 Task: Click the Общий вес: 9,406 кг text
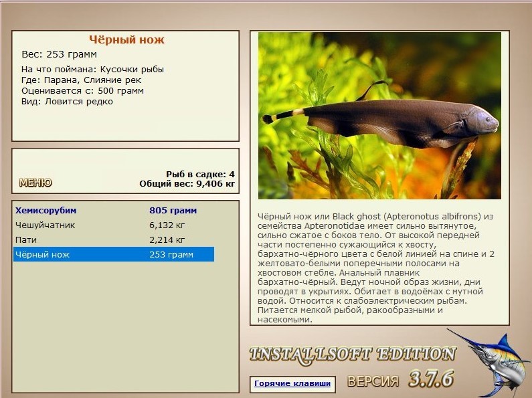click(187, 184)
